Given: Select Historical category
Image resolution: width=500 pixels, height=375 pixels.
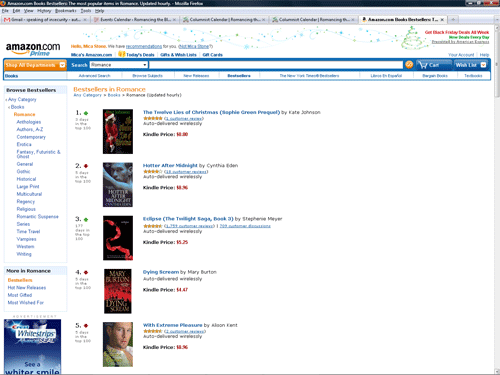Looking at the screenshot, I should point(26,179).
